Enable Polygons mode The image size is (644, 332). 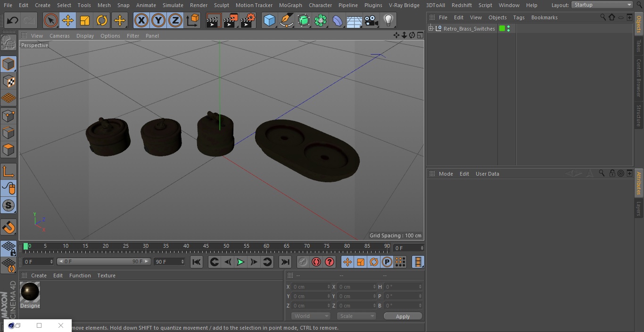[x=8, y=150]
